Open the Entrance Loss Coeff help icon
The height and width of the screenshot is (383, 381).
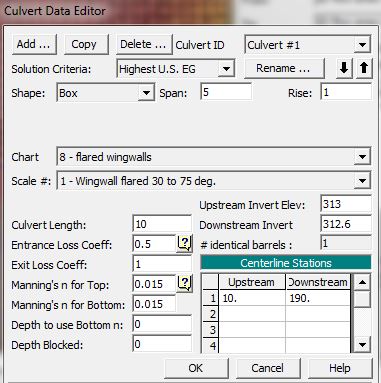(184, 244)
